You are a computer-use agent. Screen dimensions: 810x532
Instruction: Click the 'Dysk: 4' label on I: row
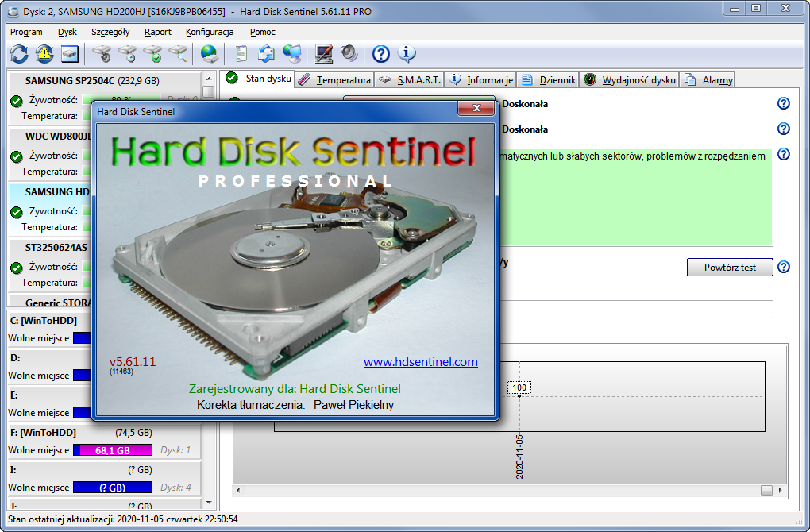[175, 488]
